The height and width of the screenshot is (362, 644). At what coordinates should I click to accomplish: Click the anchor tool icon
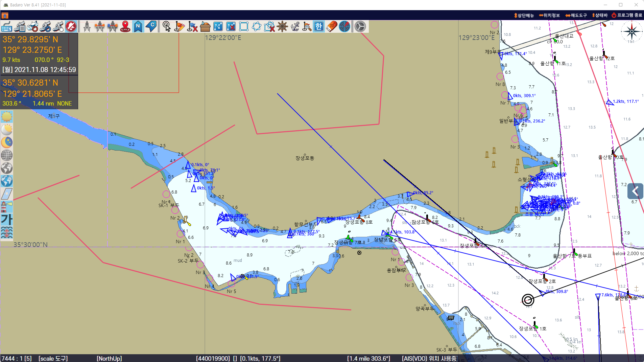(295, 26)
